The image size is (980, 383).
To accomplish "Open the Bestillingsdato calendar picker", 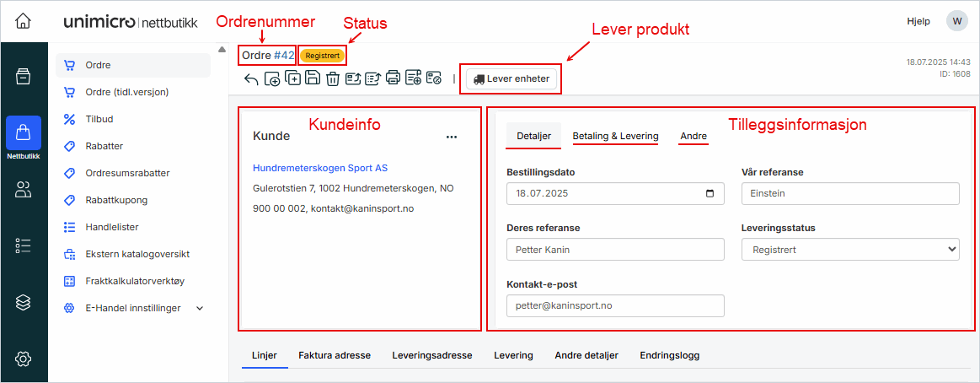I will point(710,194).
